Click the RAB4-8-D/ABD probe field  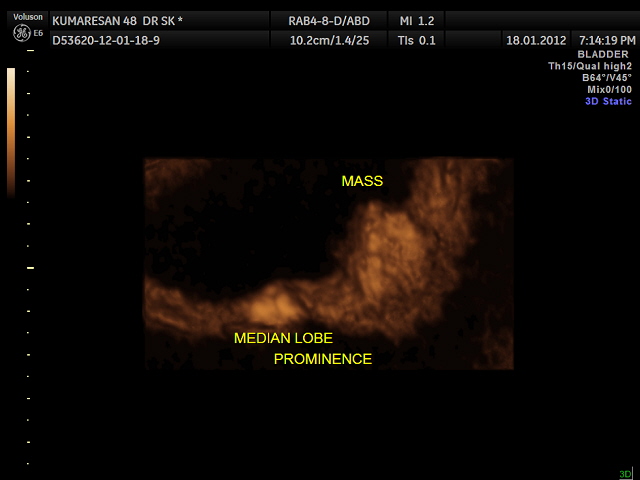click(326, 21)
